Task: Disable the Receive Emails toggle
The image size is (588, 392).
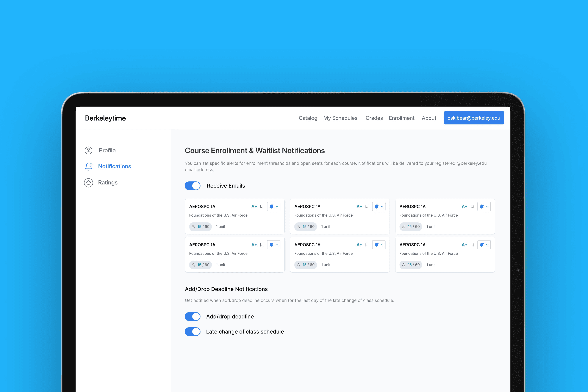Action: (193, 186)
